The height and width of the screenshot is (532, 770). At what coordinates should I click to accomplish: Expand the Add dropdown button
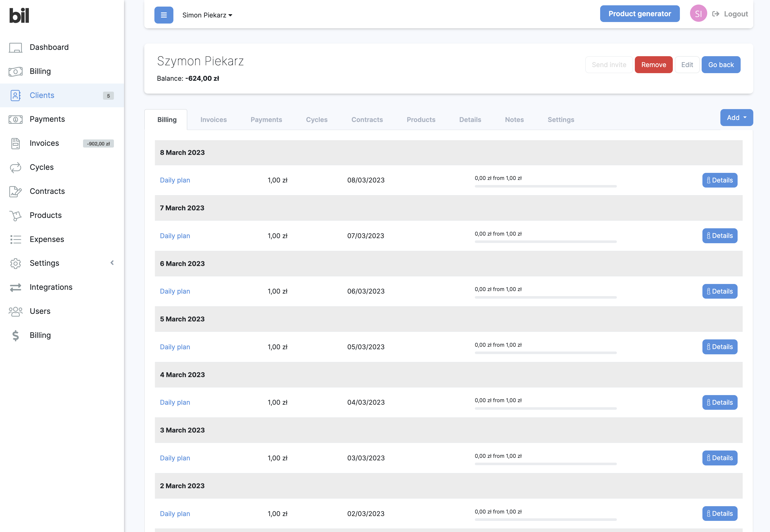tap(736, 118)
